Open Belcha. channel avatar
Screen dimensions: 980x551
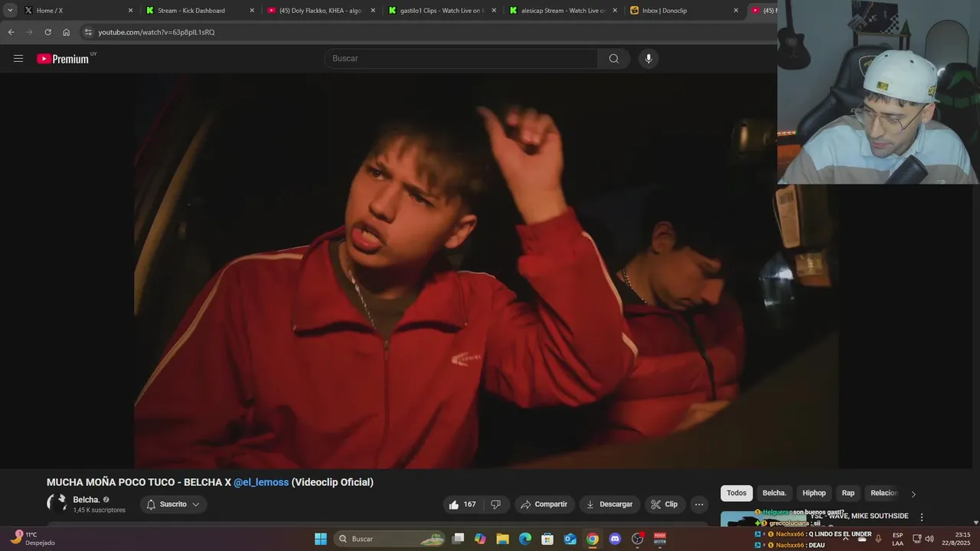[57, 503]
